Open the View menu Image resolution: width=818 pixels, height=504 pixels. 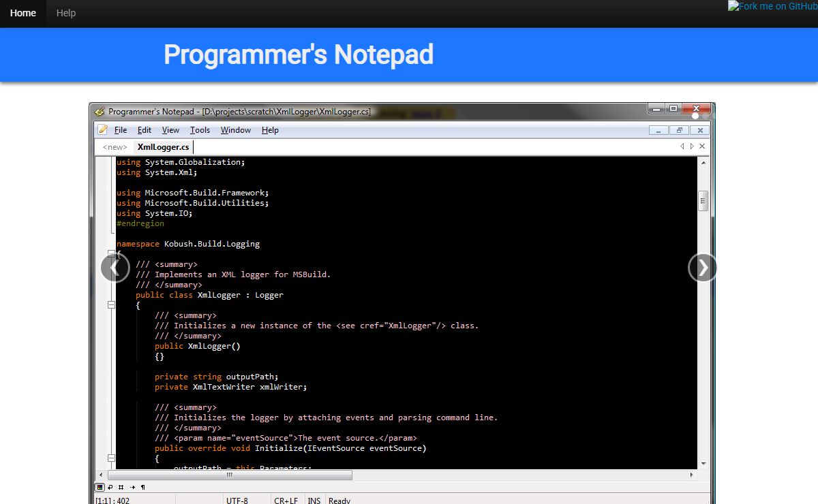tap(170, 130)
